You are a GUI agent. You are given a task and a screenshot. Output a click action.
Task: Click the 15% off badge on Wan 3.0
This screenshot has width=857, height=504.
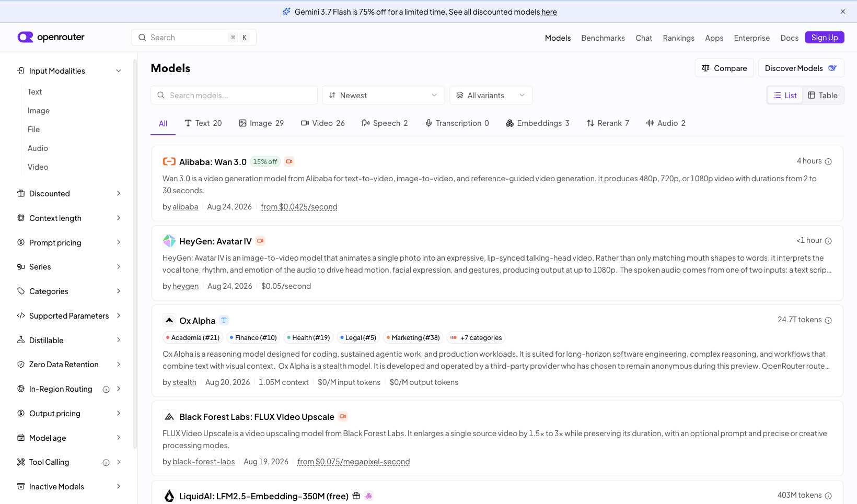(x=265, y=162)
